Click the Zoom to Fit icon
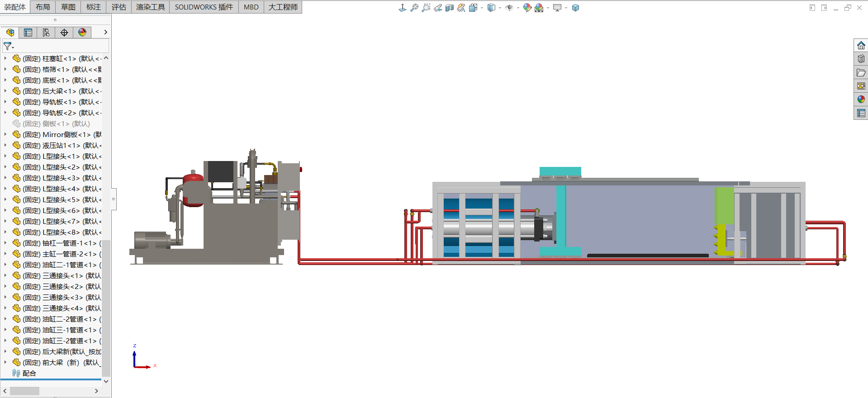 click(x=414, y=8)
